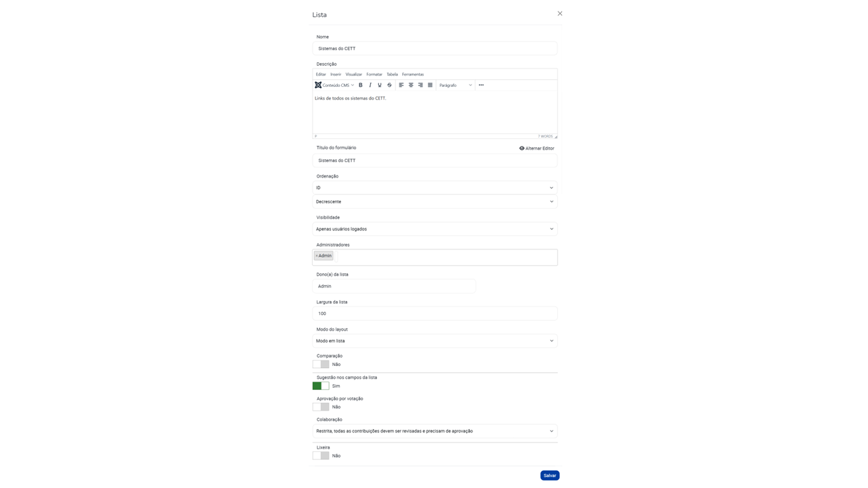Viewport: 868px width, 488px height.
Task: Justify the description text
Action: point(430,85)
